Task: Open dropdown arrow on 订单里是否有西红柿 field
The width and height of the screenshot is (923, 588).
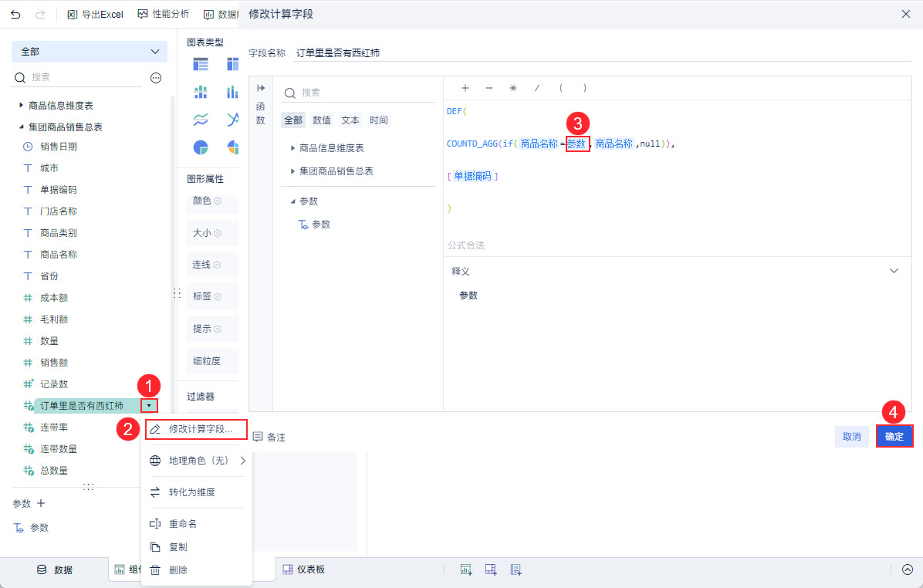Action: (149, 406)
